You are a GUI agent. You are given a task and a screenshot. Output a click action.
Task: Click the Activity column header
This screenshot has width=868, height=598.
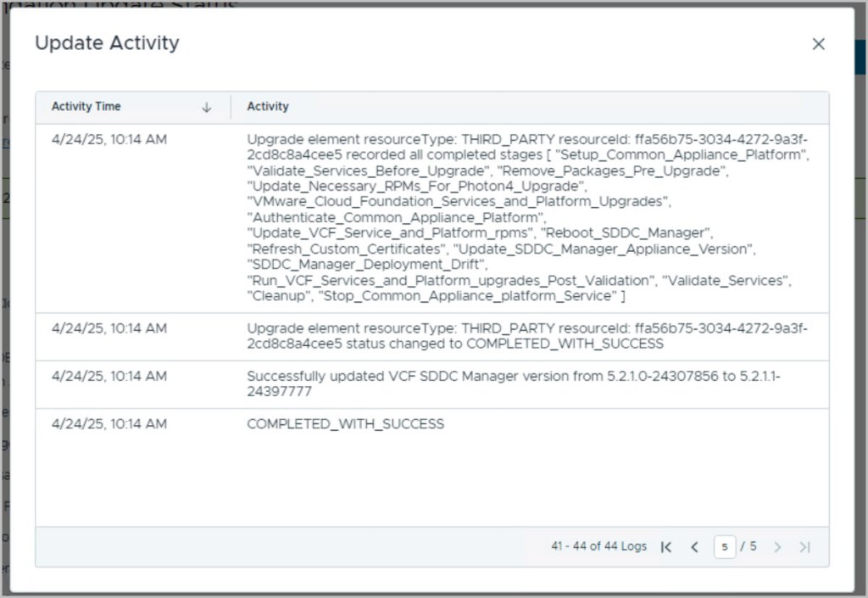[268, 107]
